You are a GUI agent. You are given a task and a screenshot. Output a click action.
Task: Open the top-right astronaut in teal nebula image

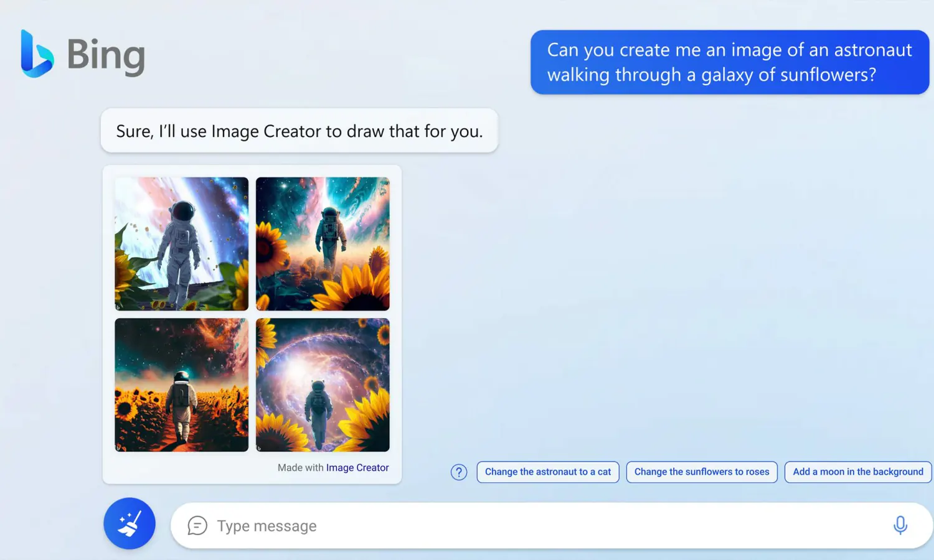click(323, 244)
